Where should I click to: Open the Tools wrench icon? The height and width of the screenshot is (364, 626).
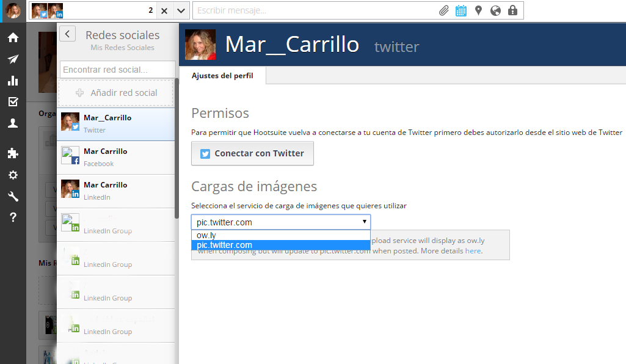[13, 196]
